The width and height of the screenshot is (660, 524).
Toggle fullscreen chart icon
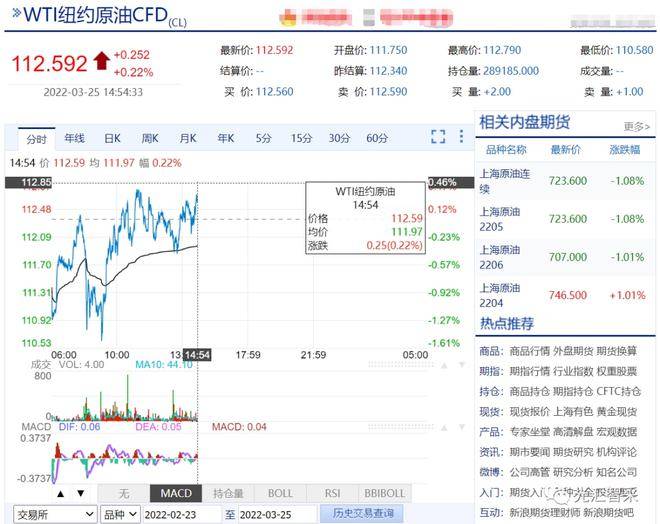click(438, 137)
